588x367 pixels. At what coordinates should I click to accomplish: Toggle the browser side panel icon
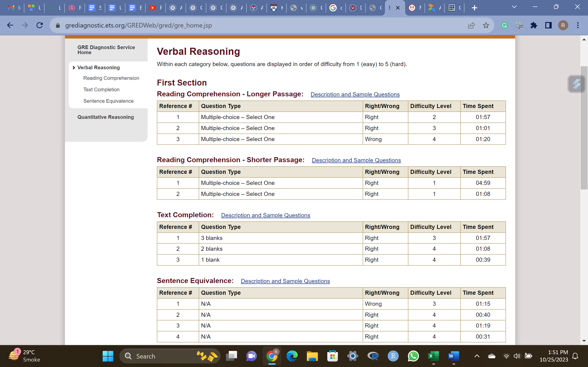(548, 25)
